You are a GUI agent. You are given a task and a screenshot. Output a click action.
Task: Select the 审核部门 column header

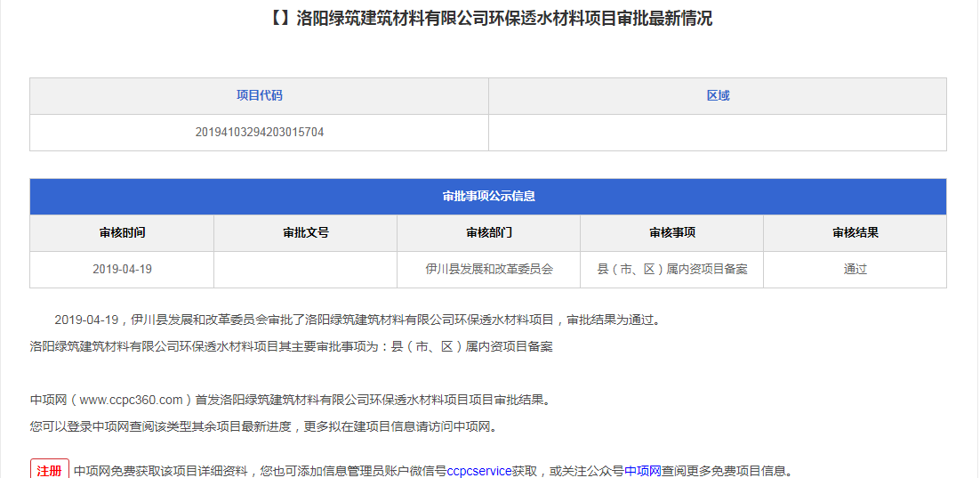point(488,233)
